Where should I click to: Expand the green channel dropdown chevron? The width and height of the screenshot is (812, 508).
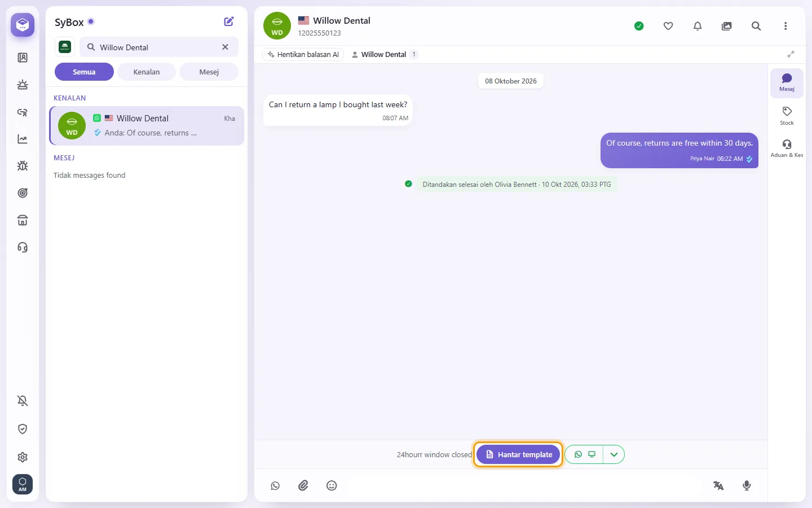click(x=614, y=454)
